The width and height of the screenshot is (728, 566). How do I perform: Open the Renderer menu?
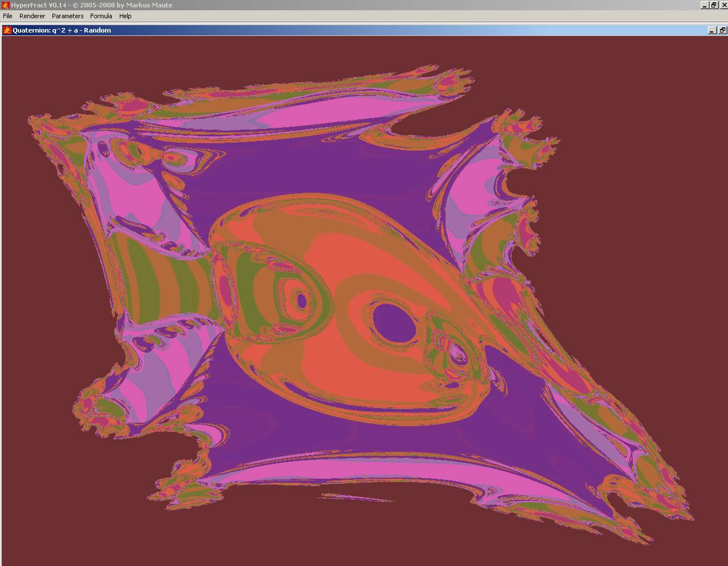32,16
